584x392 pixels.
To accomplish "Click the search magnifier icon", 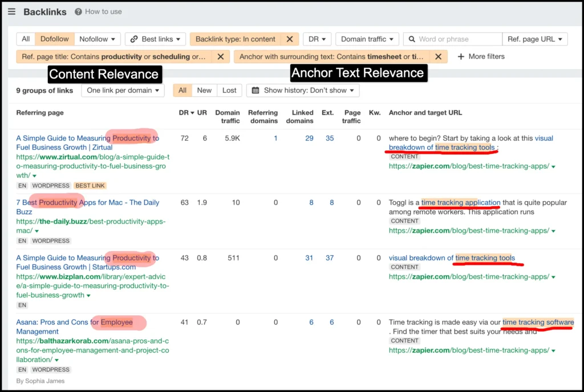I will [412, 39].
